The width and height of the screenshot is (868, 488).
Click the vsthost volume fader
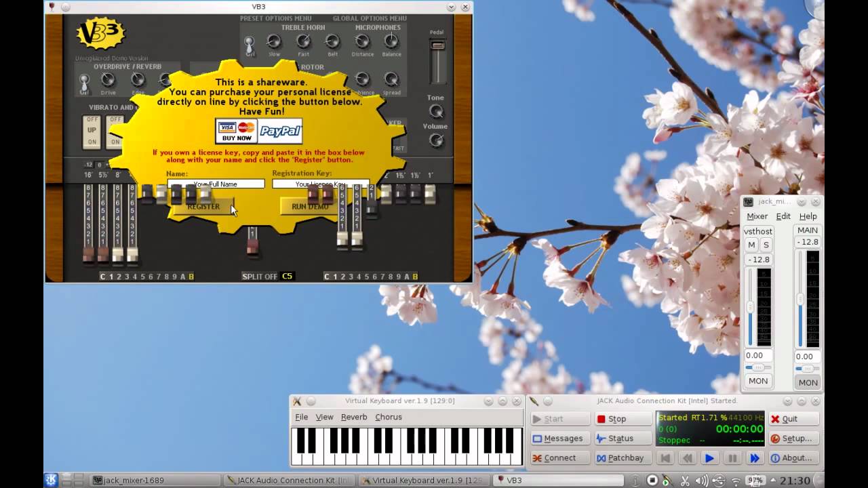750,307
